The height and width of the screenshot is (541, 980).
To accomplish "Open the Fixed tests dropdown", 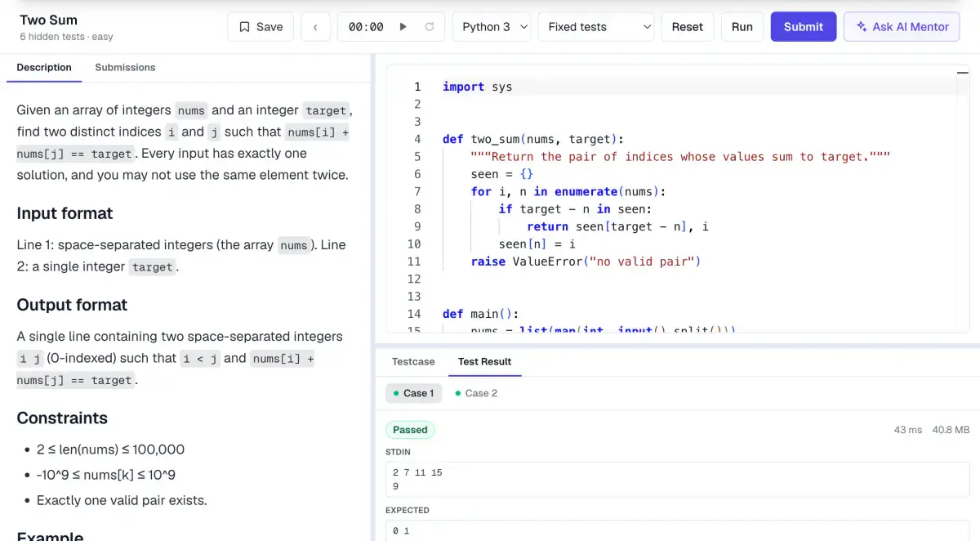I will click(596, 27).
